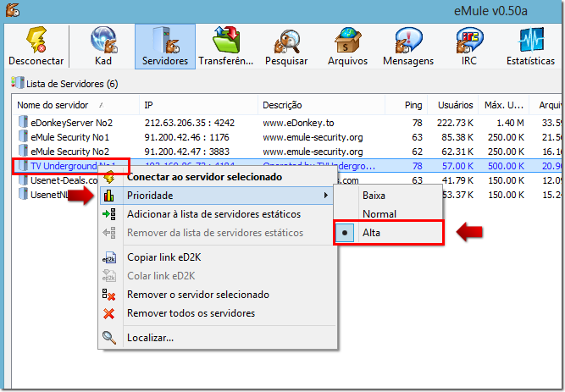Choose Localizar... menu entry

[x=219, y=338]
